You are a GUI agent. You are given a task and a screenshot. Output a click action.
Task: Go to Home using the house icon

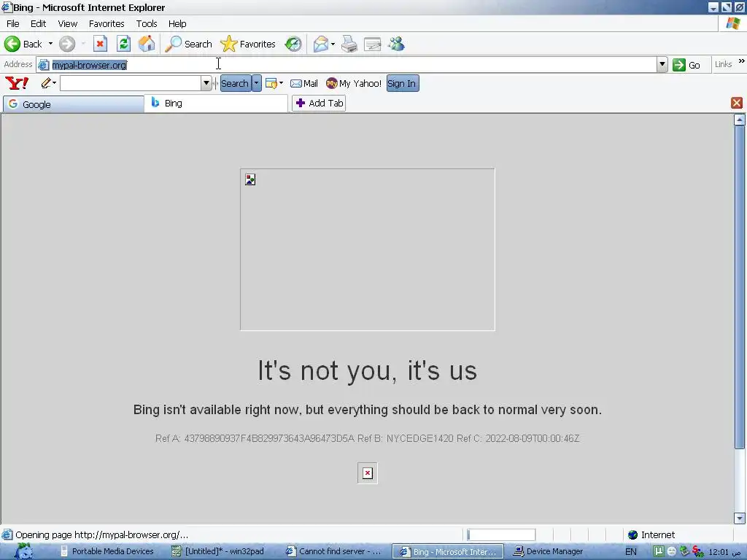(147, 44)
